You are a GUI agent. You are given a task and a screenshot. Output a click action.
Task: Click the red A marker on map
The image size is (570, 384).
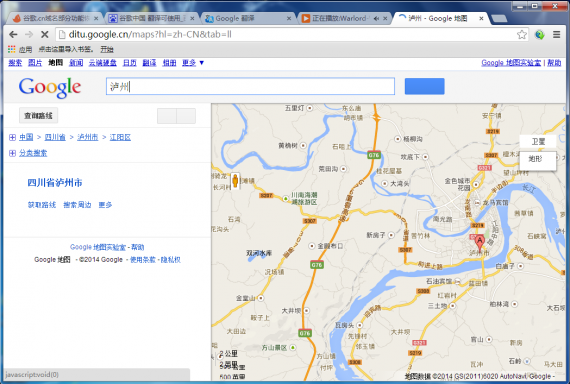(x=479, y=243)
